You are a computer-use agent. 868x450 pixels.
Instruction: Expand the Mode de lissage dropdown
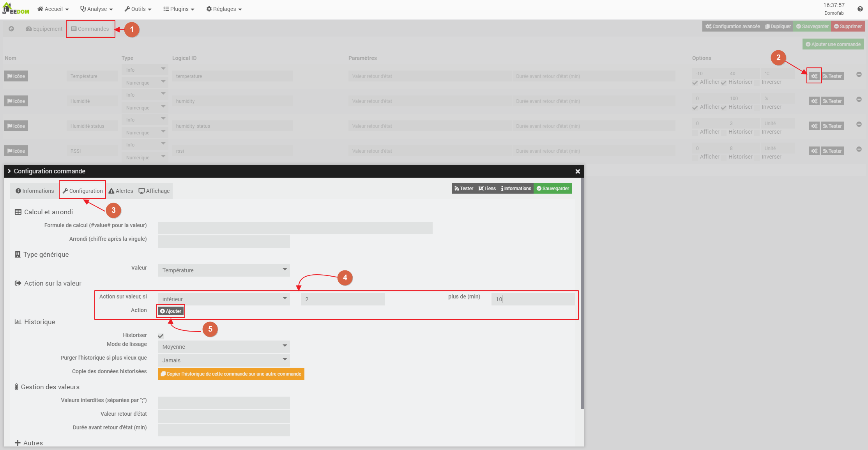click(224, 347)
